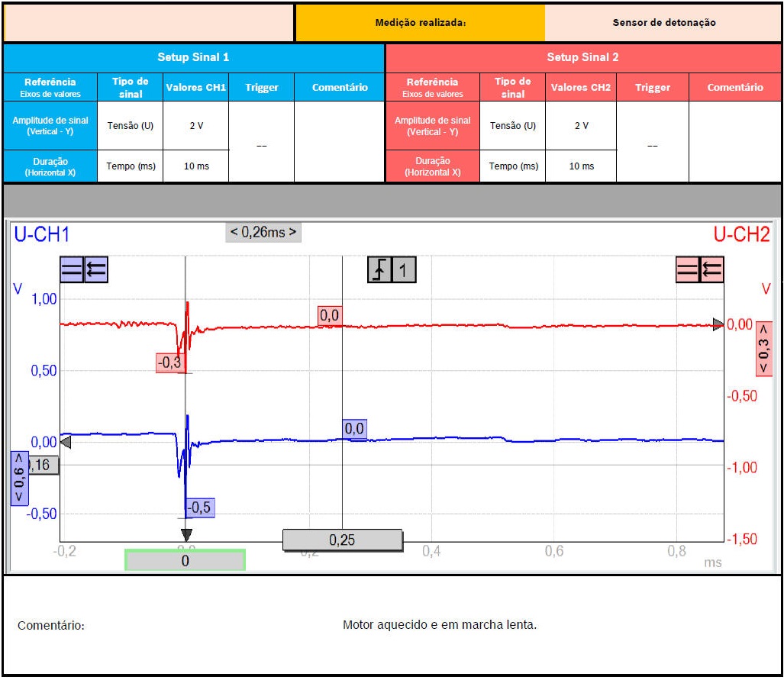The image size is (784, 680).
Task: Click the '< 0,26ms >' cursor delta label
Action: [263, 232]
